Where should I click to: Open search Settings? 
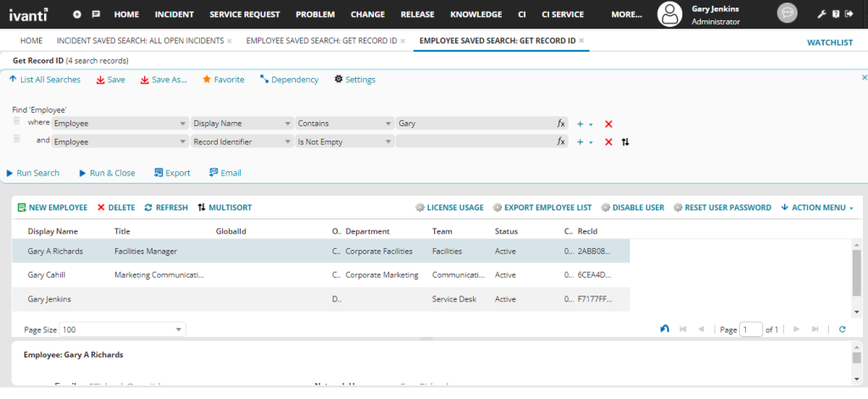(x=355, y=80)
